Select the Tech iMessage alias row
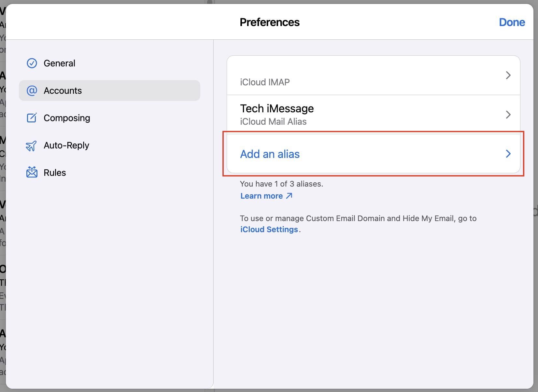The width and height of the screenshot is (538, 392). [x=373, y=115]
